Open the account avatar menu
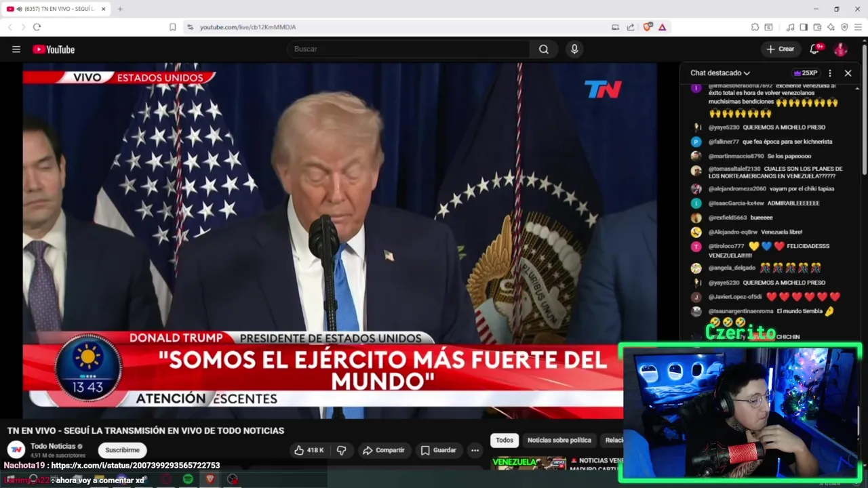The width and height of the screenshot is (868, 488). click(x=840, y=49)
